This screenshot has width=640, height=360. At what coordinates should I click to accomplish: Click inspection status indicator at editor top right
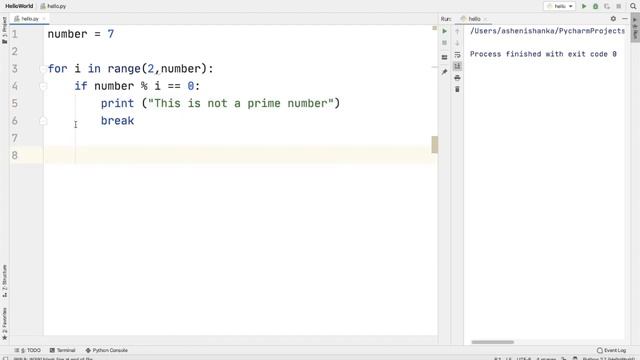[x=434, y=28]
